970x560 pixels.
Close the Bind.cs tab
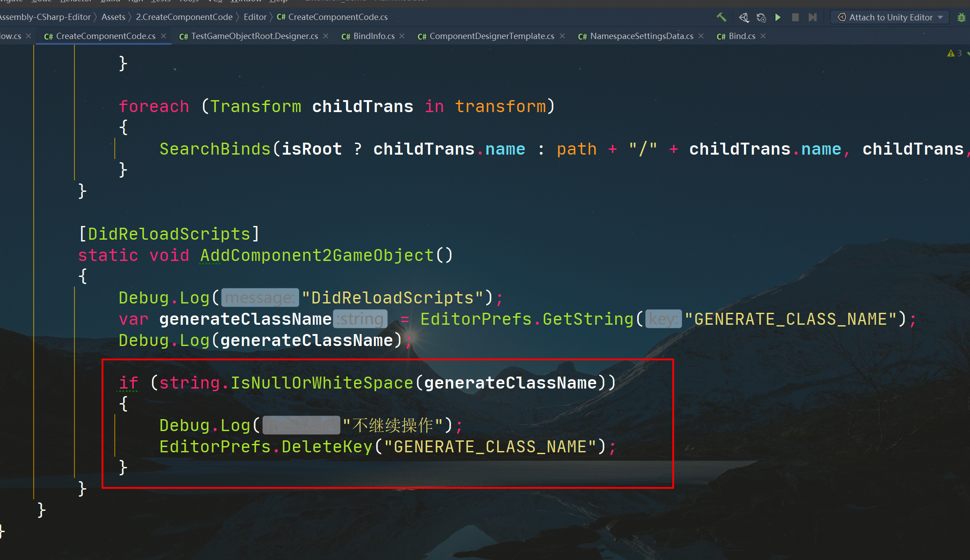[x=763, y=36]
